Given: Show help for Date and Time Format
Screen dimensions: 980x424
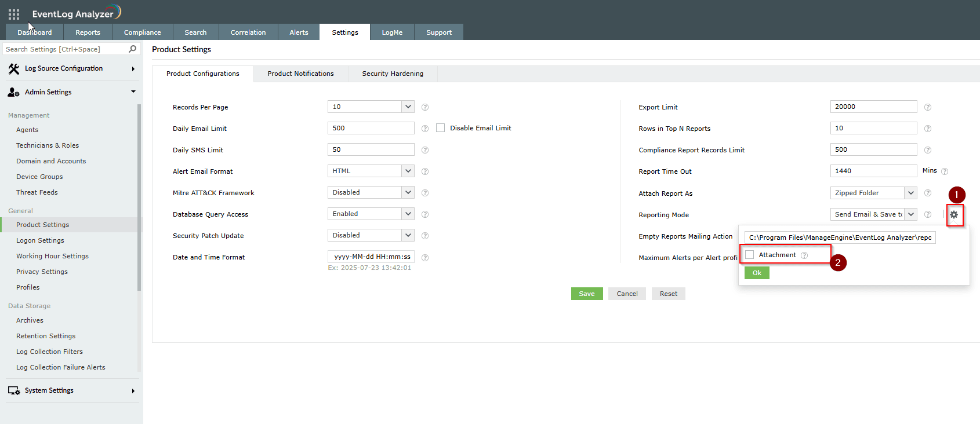Looking at the screenshot, I should tap(425, 258).
